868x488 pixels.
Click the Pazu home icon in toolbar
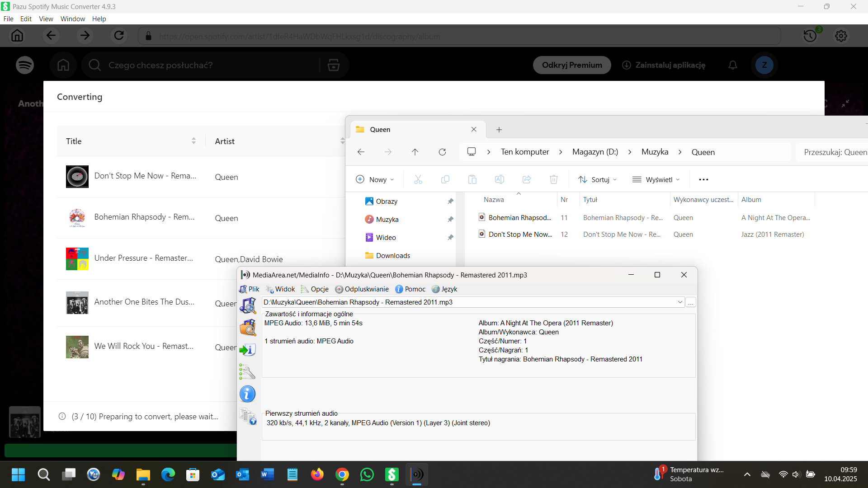[17, 36]
